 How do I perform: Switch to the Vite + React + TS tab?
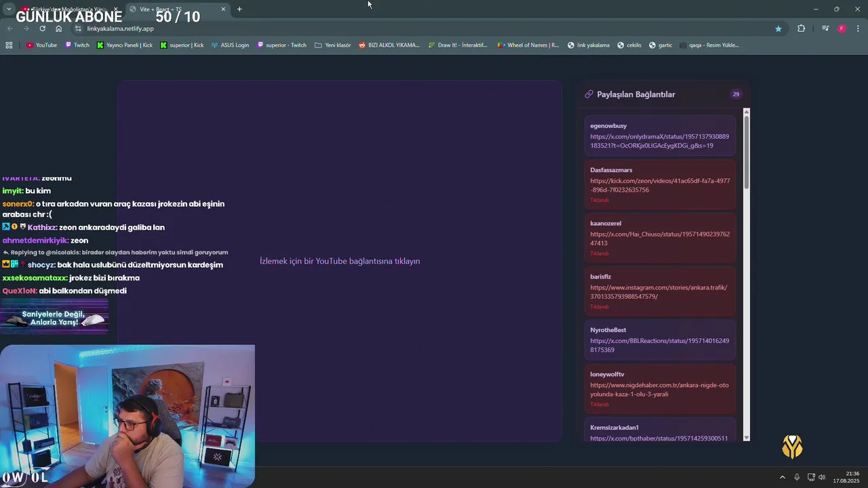pos(178,9)
